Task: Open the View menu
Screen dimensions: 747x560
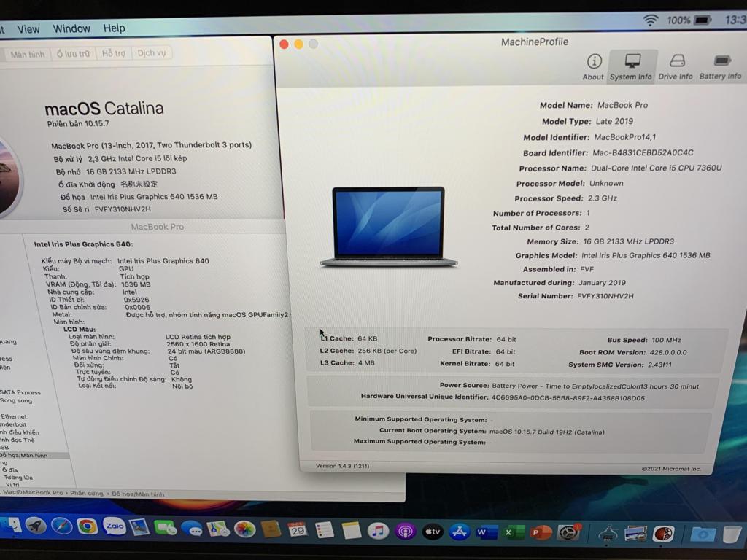Action: pyautogui.click(x=28, y=29)
